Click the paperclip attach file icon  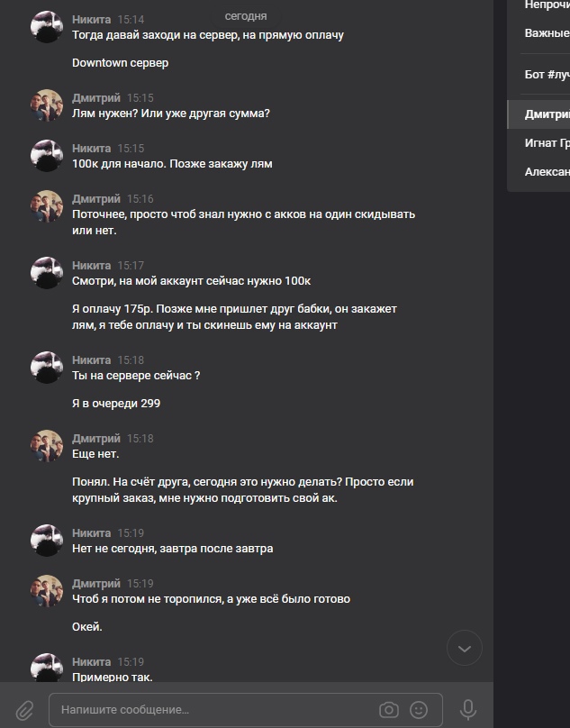click(24, 710)
